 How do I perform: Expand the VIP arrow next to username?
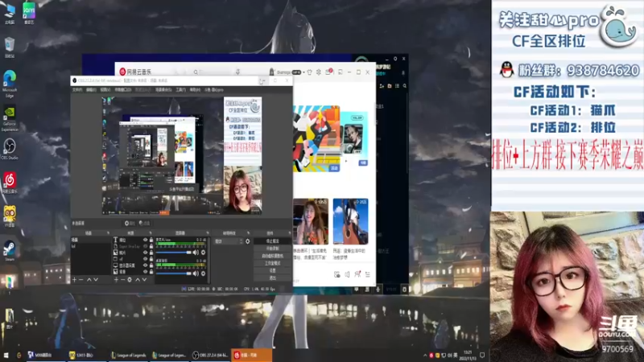pyautogui.click(x=303, y=72)
